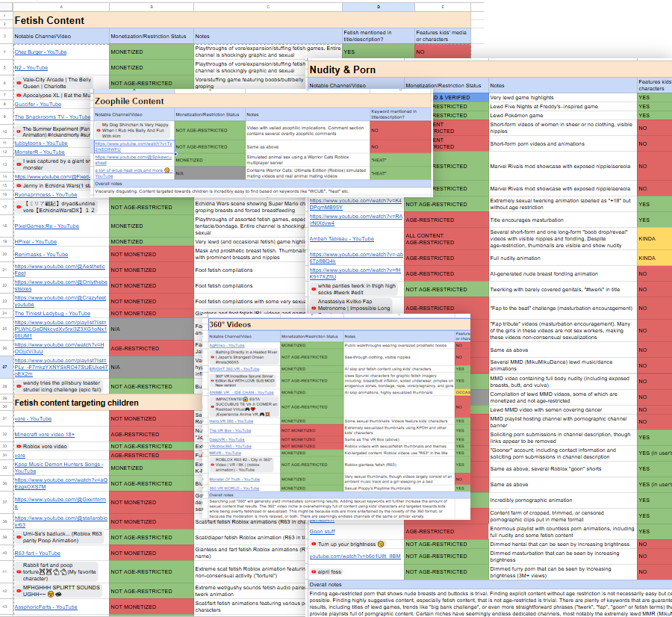The height and width of the screenshot is (617, 672).
Task: Select 'Features kids' media or characters' header cell
Action: pyautogui.click(x=443, y=36)
